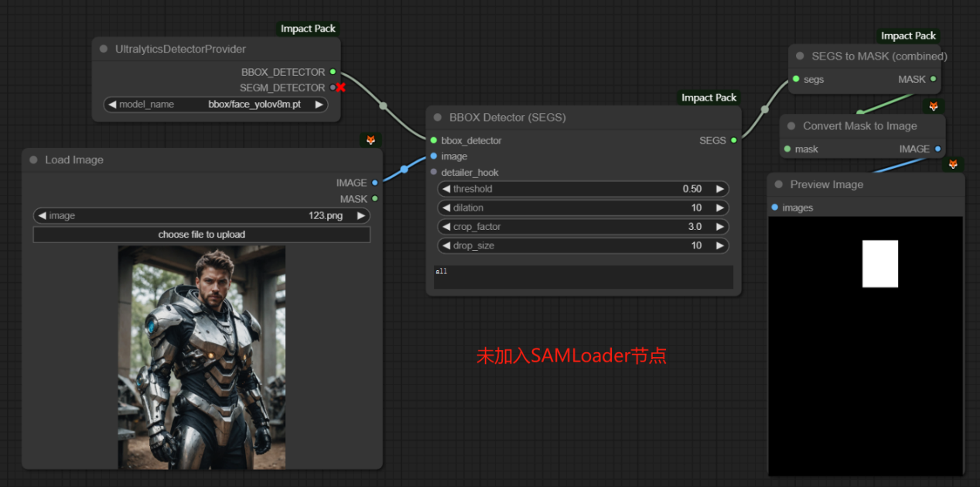The height and width of the screenshot is (487, 980).
Task: Collapse the Preview Image node via its title dot
Action: pos(779,184)
